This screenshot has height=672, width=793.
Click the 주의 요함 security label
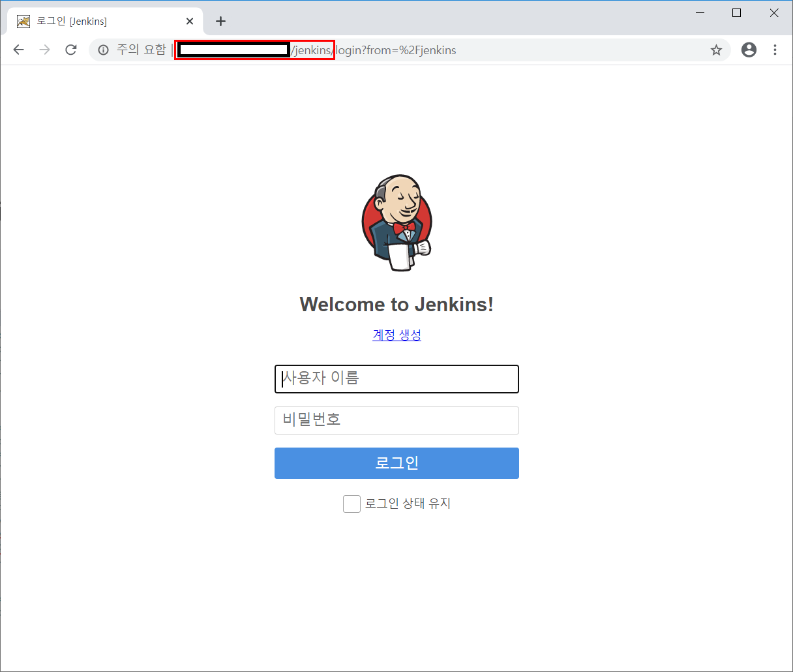pyautogui.click(x=142, y=50)
